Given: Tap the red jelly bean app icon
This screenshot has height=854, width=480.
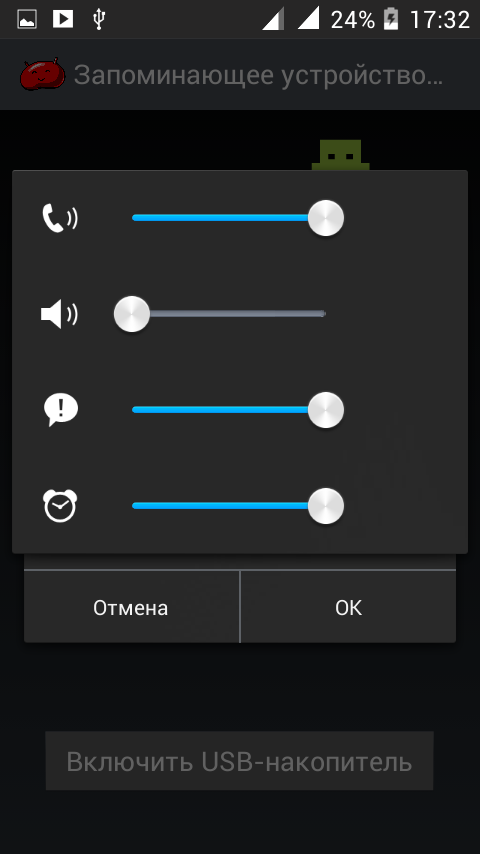Looking at the screenshot, I should point(42,74).
